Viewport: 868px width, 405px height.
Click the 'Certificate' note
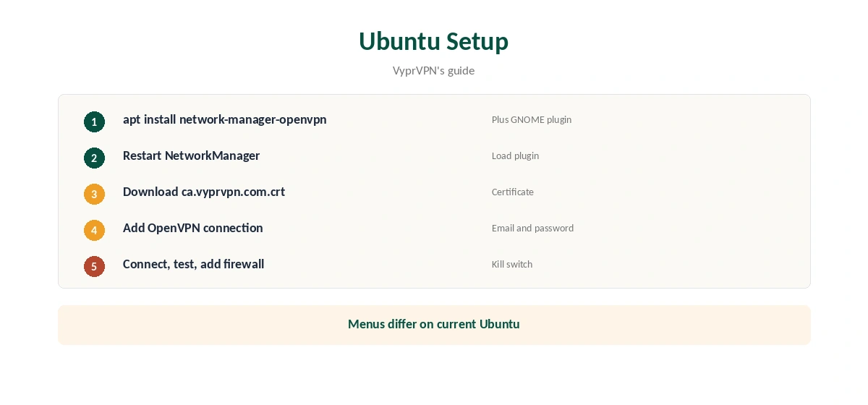[513, 192]
